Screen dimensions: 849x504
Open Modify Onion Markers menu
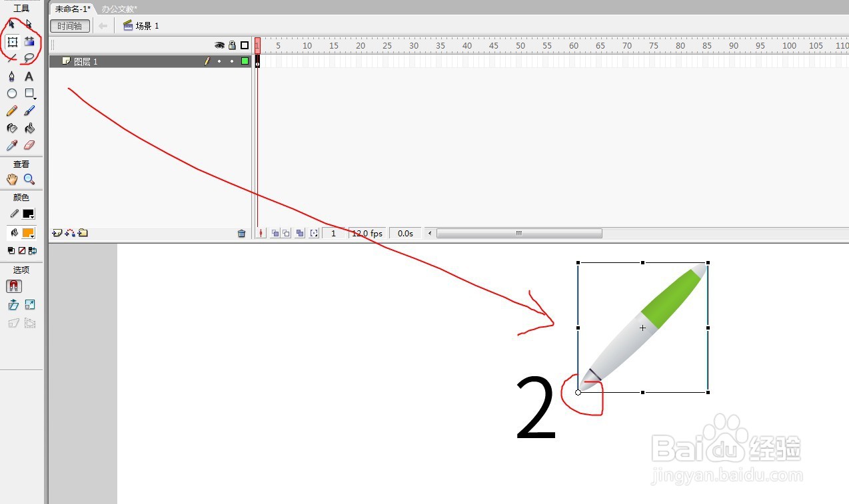[314, 234]
